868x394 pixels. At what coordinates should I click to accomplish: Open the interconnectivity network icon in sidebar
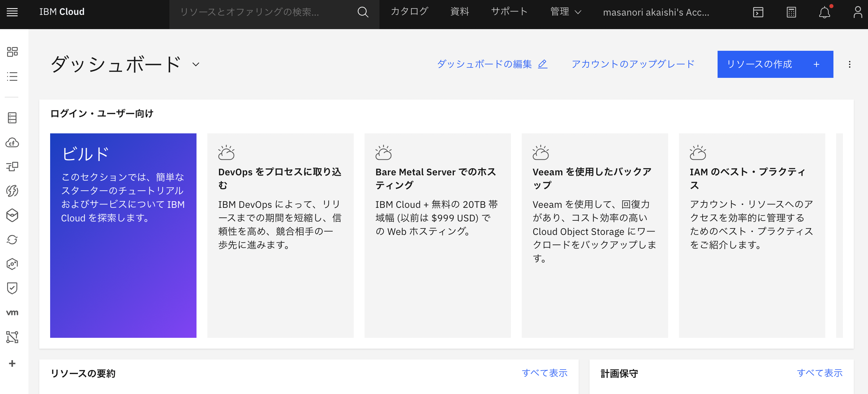(12, 337)
